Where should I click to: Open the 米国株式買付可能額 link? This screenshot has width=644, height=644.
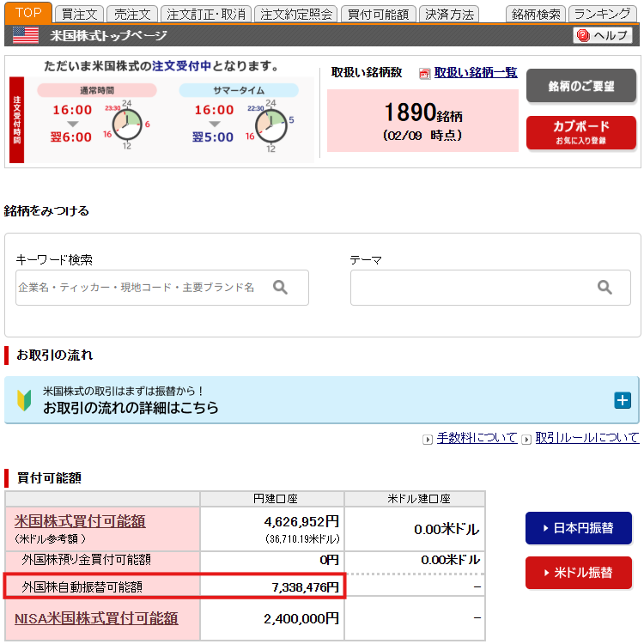tap(80, 521)
